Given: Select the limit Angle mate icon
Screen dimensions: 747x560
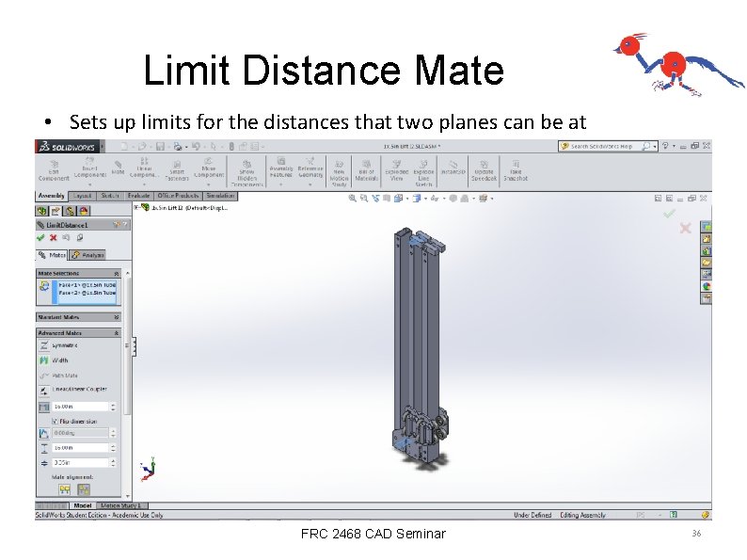Looking at the screenshot, I should point(44,433).
